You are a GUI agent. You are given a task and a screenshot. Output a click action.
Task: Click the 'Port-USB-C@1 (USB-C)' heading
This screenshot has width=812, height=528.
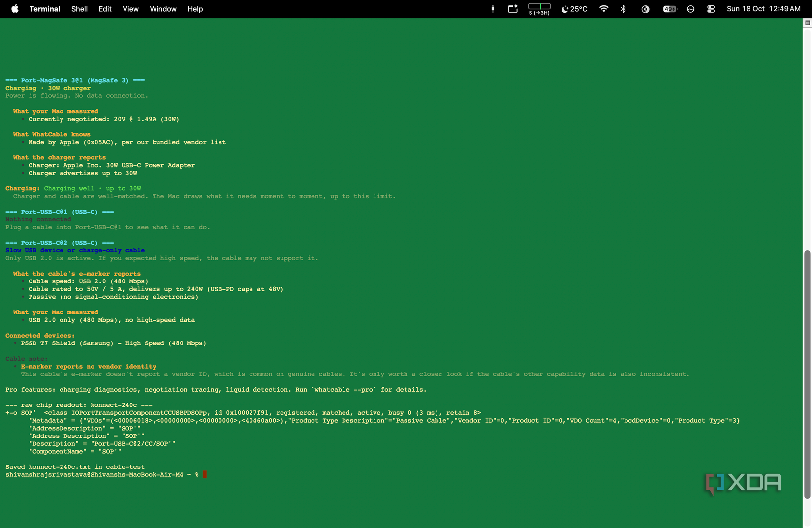[60, 212]
